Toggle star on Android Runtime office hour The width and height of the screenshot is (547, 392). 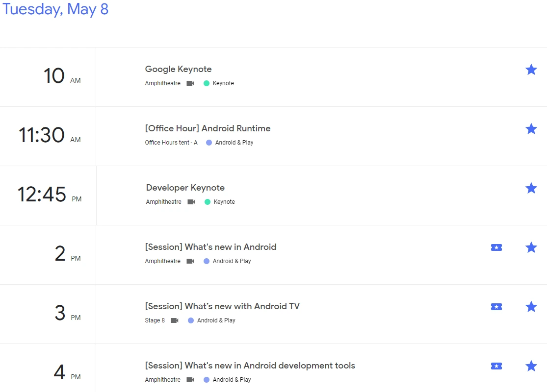pyautogui.click(x=531, y=129)
